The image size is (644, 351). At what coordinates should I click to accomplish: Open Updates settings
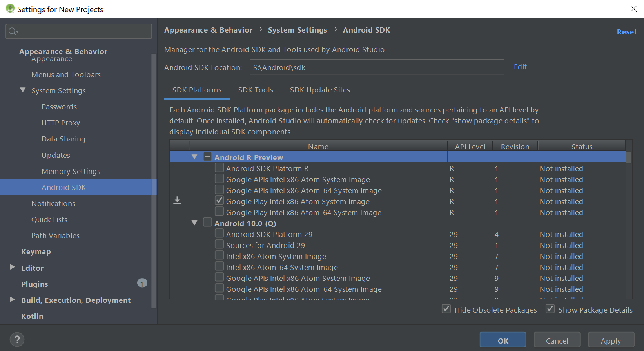point(56,155)
